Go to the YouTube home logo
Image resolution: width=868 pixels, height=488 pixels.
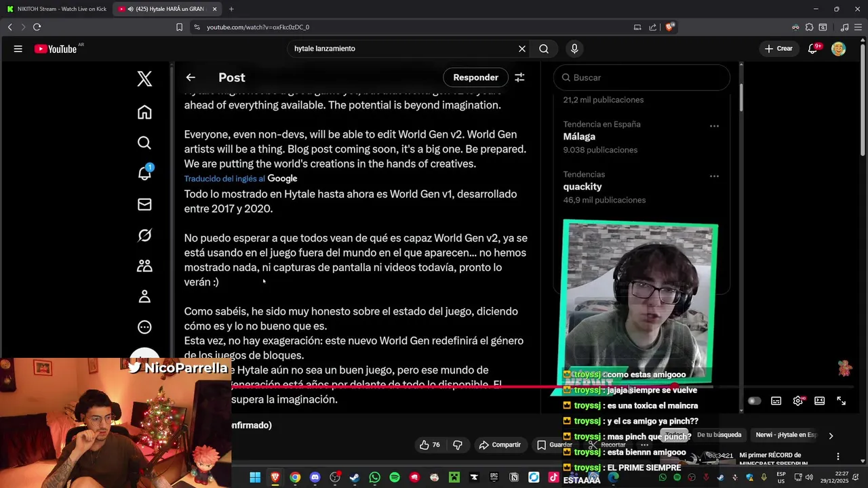coord(56,49)
